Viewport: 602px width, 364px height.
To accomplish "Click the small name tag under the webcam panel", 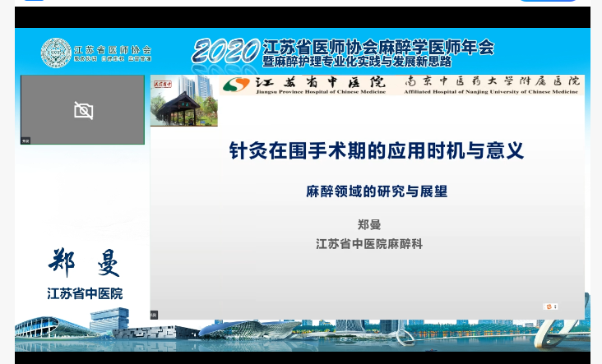I will pyautogui.click(x=25, y=141).
